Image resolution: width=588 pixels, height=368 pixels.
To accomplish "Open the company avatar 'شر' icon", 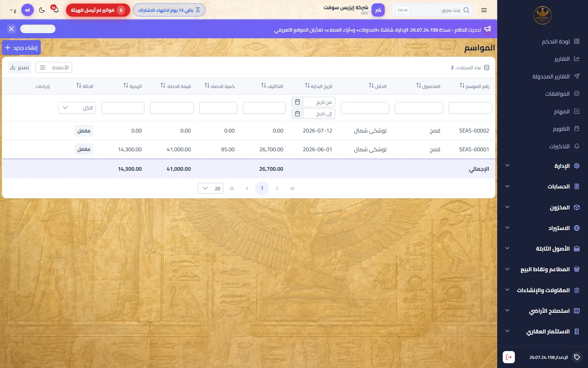I will coord(378,10).
